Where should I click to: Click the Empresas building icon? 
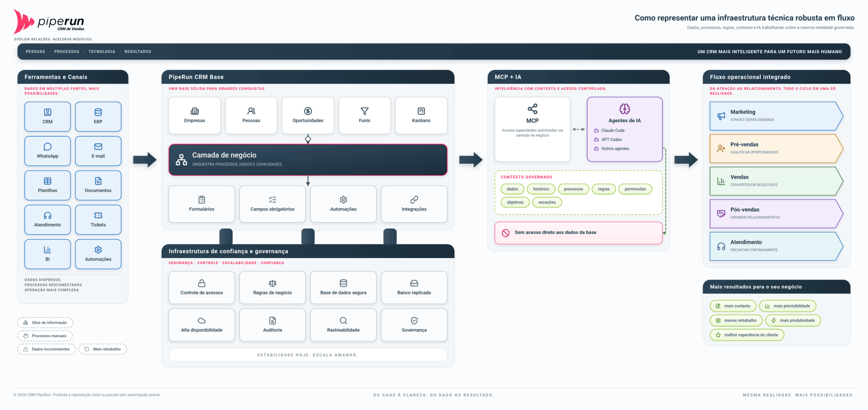coord(194,111)
